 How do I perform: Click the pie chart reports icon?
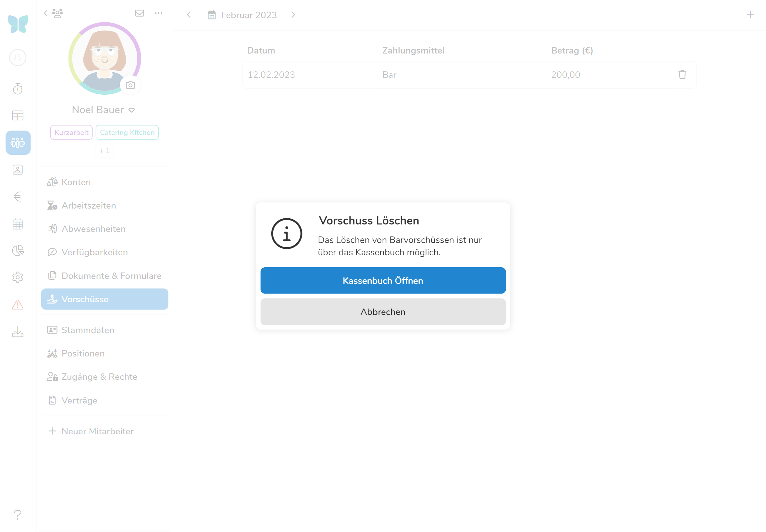[18, 251]
